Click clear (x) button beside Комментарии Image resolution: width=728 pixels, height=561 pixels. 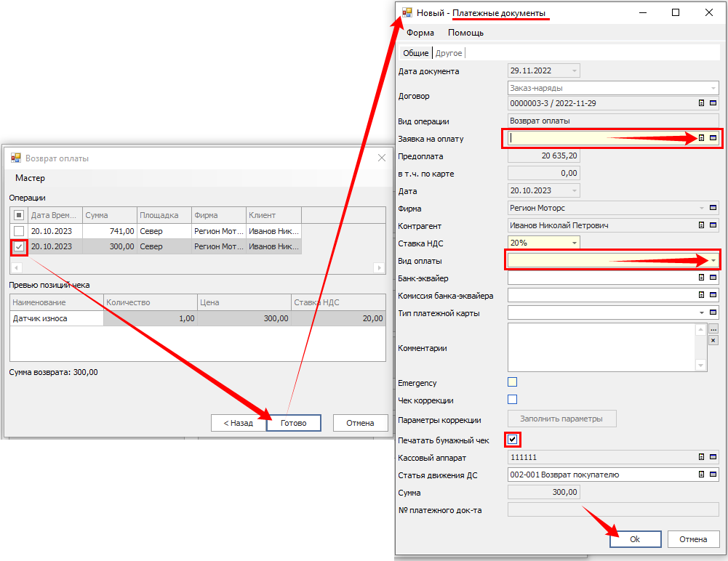coord(713,340)
